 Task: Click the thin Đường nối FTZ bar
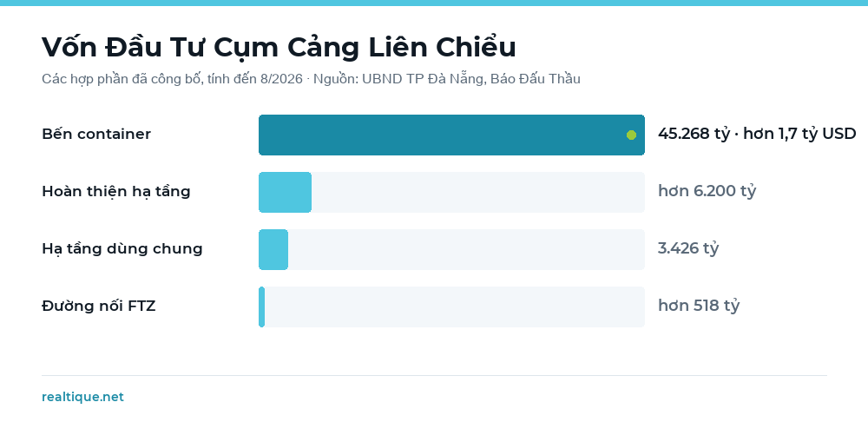pos(262,307)
